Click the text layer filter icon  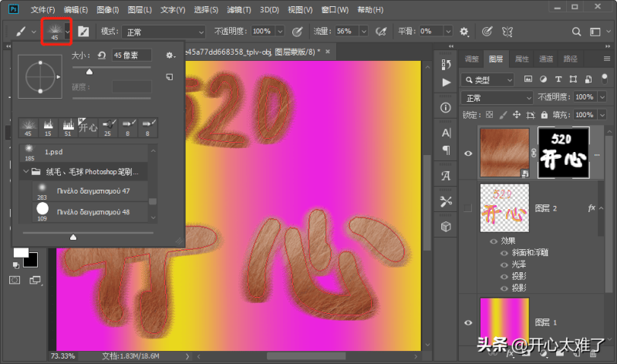click(x=558, y=79)
